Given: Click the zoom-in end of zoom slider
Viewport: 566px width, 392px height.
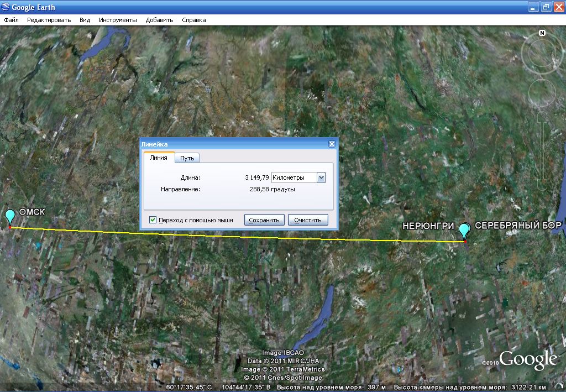Looking at the screenshot, I should click(542, 118).
